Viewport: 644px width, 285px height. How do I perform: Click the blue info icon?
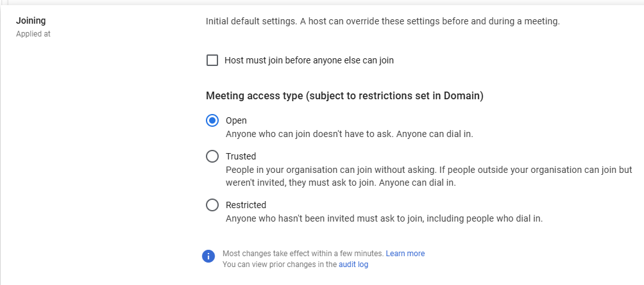pos(208,256)
